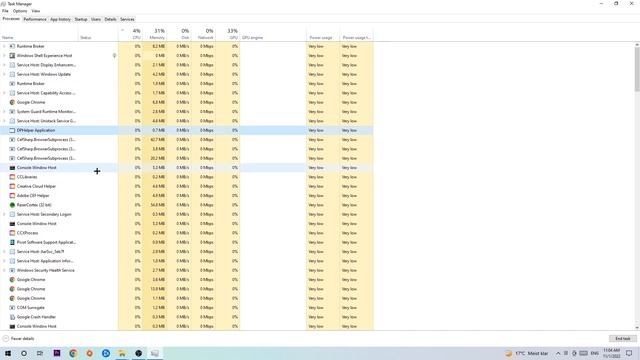Sort processes by the Name column header

39,34
